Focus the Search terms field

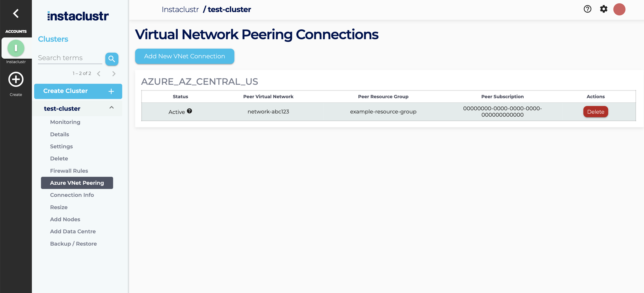click(70, 58)
